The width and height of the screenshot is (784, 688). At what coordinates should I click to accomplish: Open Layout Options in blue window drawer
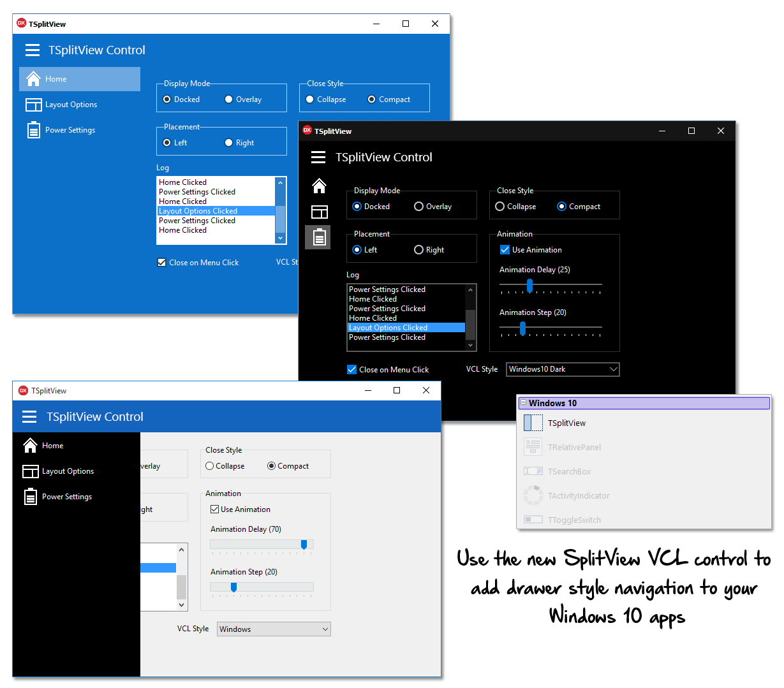pos(80,105)
